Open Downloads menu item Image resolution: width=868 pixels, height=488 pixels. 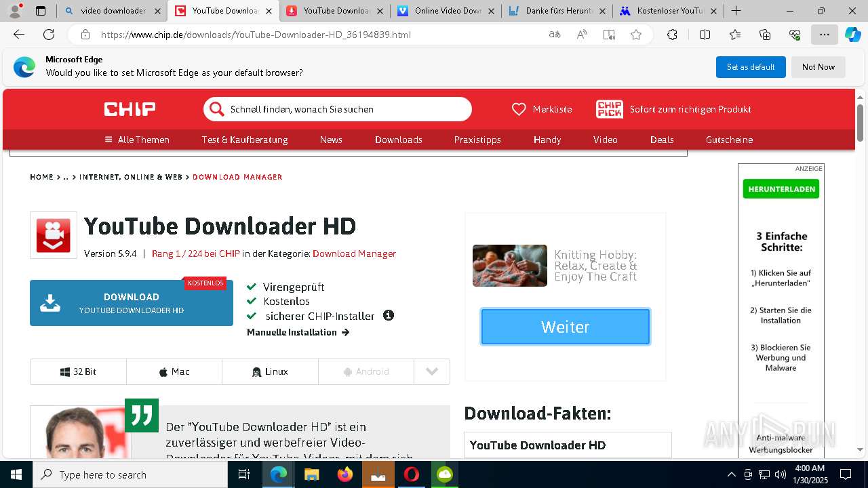pos(399,140)
